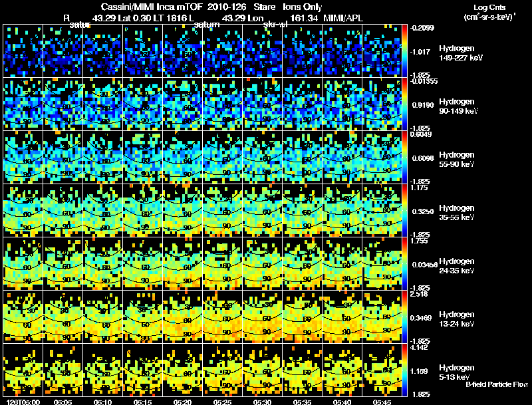Click the '4.142' color scale maximum
The image size is (532, 405).
[x=419, y=347]
